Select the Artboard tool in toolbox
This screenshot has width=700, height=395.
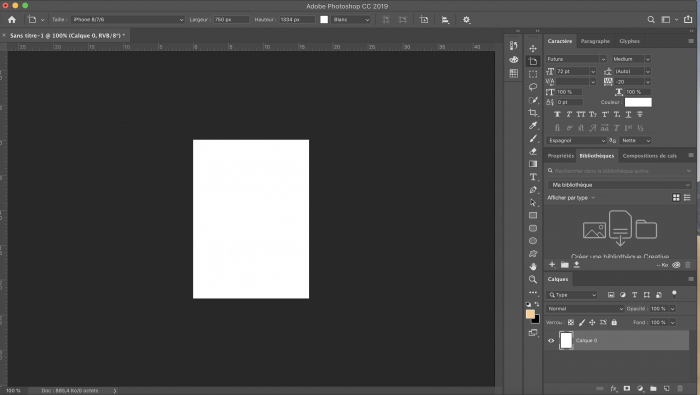(533, 61)
